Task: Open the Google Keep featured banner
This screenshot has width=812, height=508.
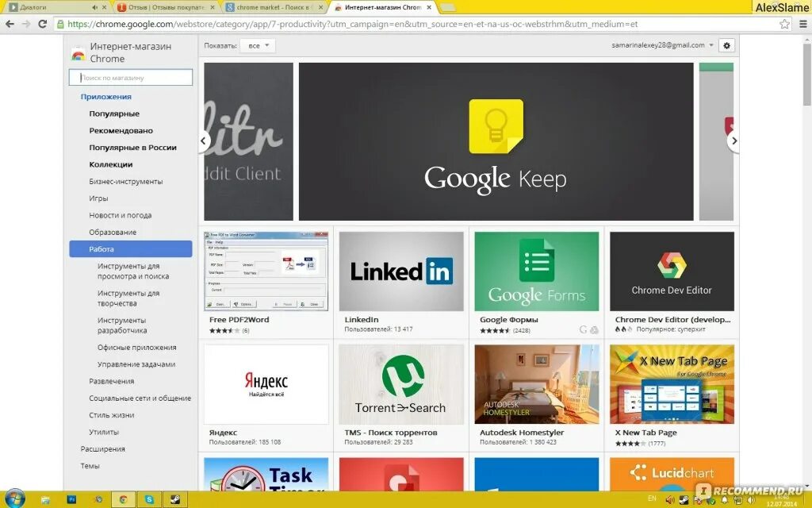Action: click(x=496, y=141)
